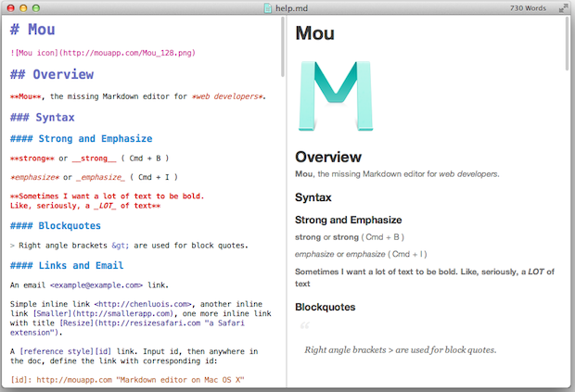575x392 pixels.
Task: Click the '*emphasize* or _emphasize_' source line
Action: click(94, 177)
